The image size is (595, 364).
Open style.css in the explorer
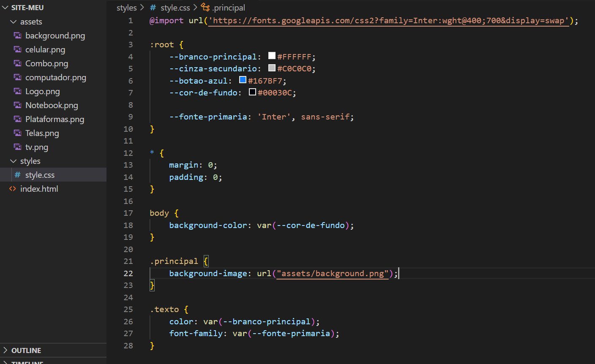pos(40,175)
